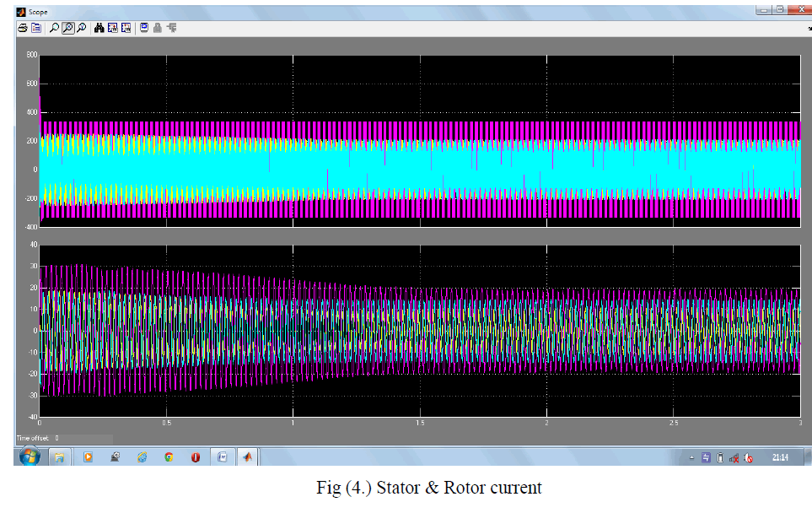Click the stator current upper plot
This screenshot has width=812, height=513.
pos(418,141)
